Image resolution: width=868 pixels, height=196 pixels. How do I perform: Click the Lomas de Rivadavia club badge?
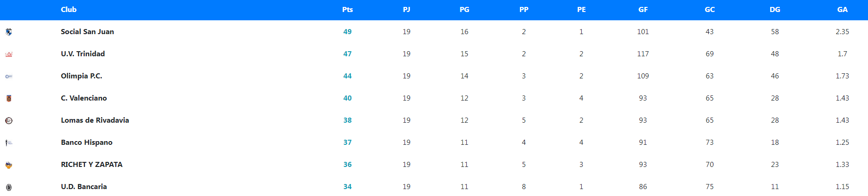coord(9,120)
